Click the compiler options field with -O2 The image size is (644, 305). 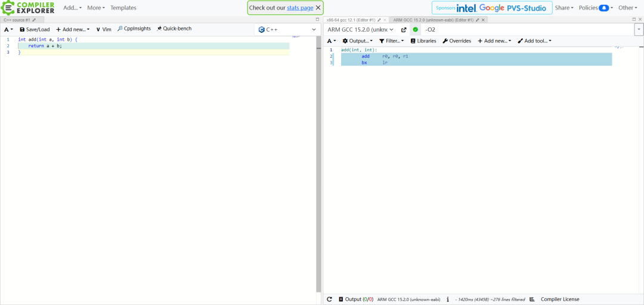[528, 30]
